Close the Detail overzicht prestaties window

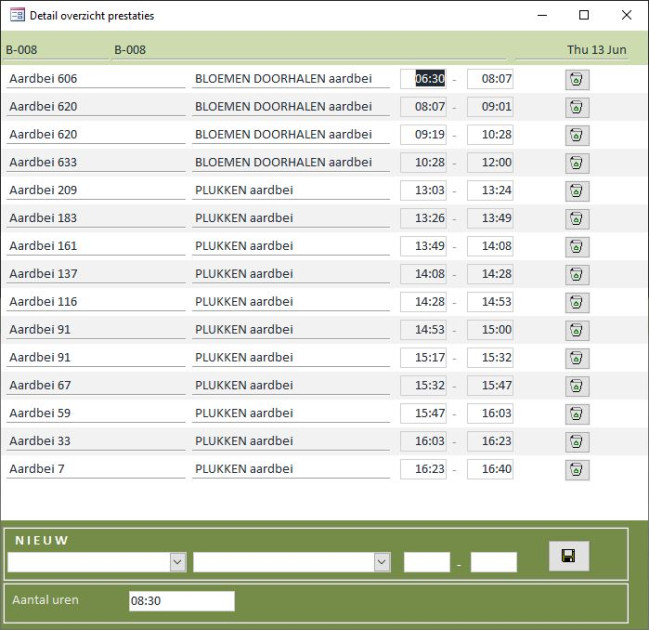pyautogui.click(x=626, y=15)
